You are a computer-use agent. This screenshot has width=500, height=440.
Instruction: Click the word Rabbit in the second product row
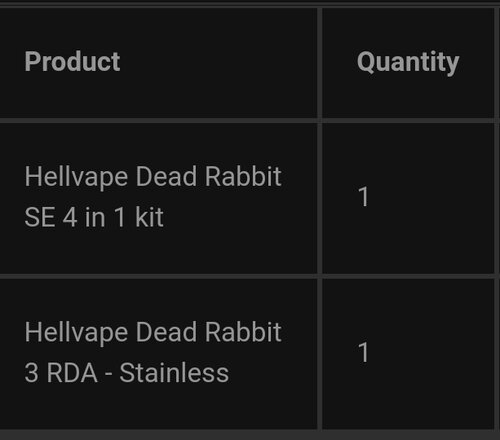click(x=243, y=332)
